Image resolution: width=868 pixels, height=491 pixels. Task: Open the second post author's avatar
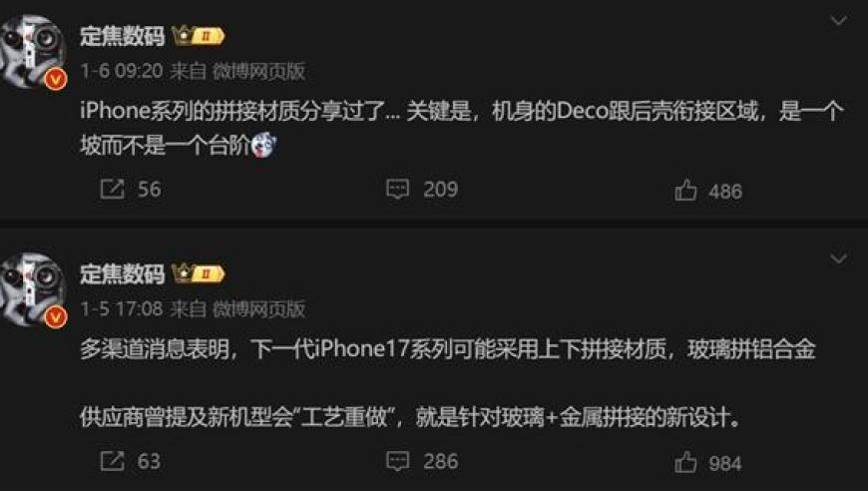tap(32, 289)
